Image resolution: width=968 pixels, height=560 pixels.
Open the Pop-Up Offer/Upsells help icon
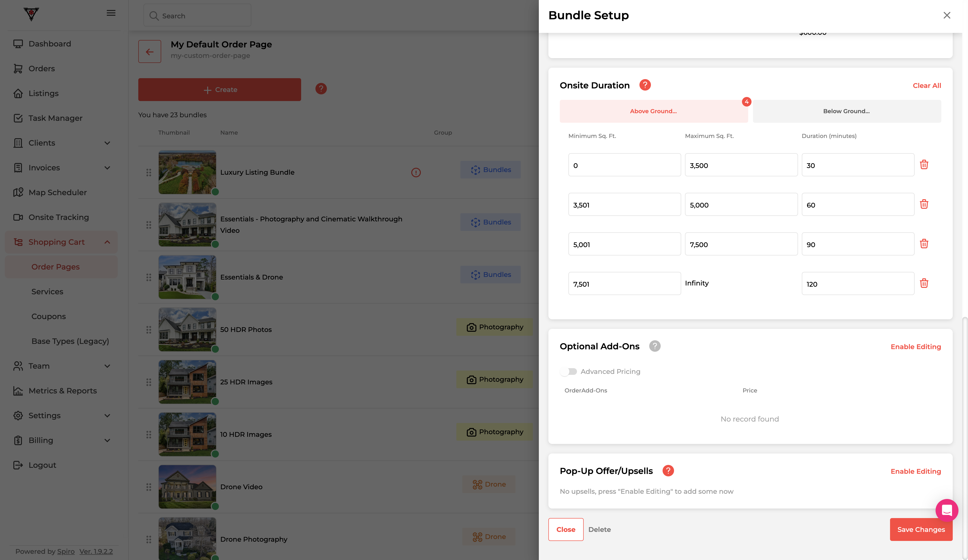(x=668, y=471)
